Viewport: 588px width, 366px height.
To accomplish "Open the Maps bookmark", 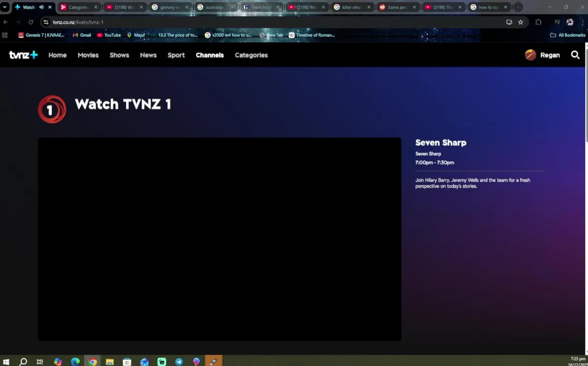I will 136,35.
